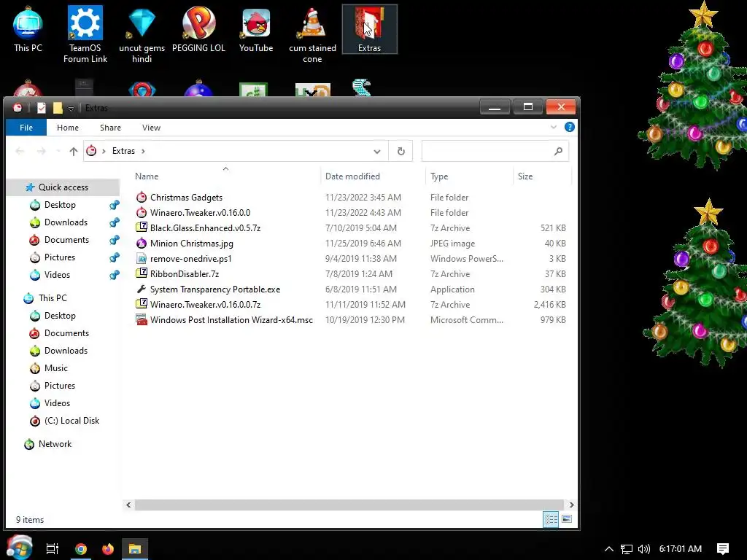Select Network in navigation pane
Viewport: 747px width, 560px height.
tap(55, 444)
